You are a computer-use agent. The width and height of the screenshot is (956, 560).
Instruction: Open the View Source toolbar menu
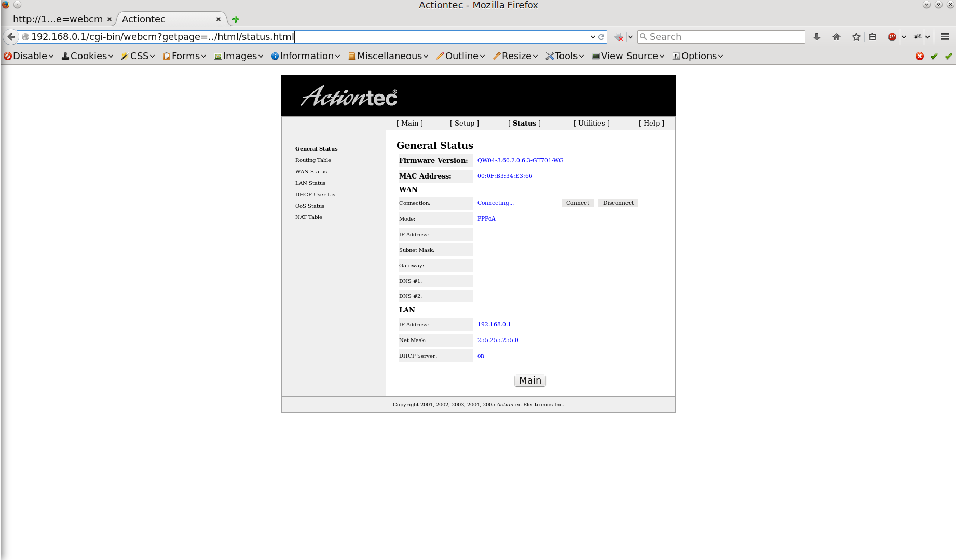pyautogui.click(x=628, y=56)
